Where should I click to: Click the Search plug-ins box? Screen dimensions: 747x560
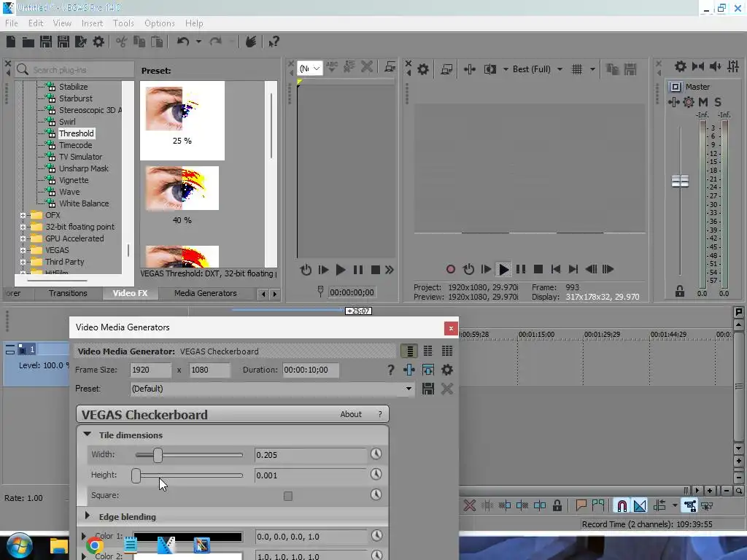pos(75,69)
